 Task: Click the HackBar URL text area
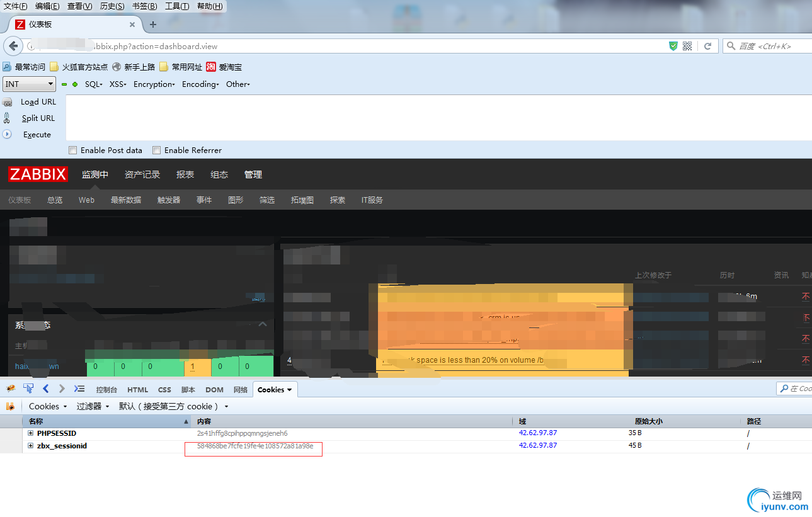coord(438,118)
